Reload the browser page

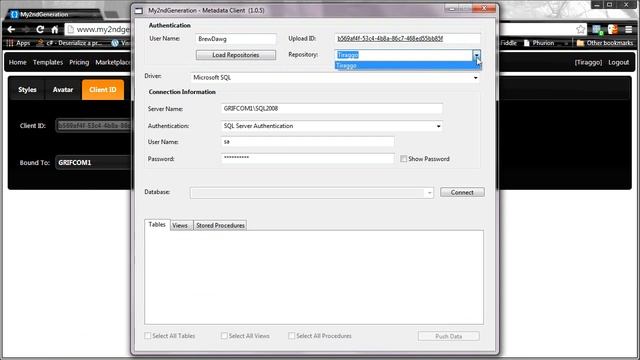(40, 29)
